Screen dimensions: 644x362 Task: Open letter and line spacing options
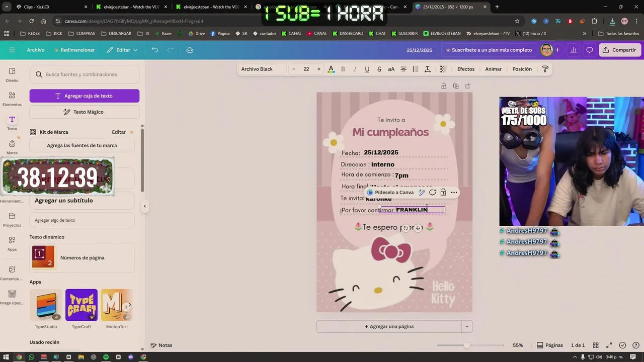click(x=428, y=69)
